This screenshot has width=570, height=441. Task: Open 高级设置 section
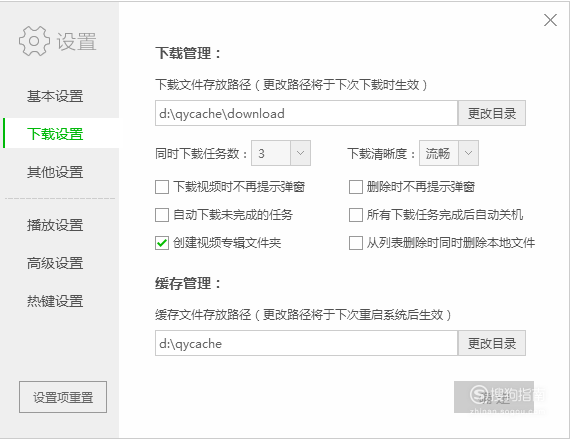[55, 263]
